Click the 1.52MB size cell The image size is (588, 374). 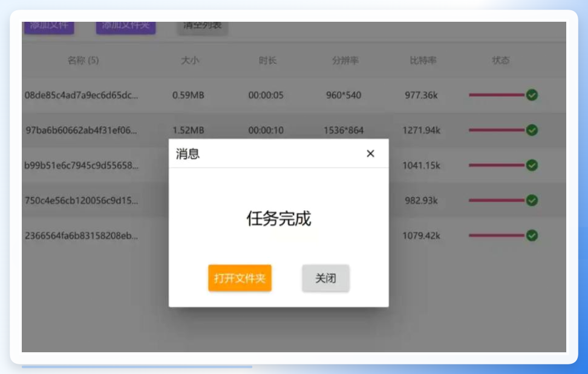click(188, 131)
